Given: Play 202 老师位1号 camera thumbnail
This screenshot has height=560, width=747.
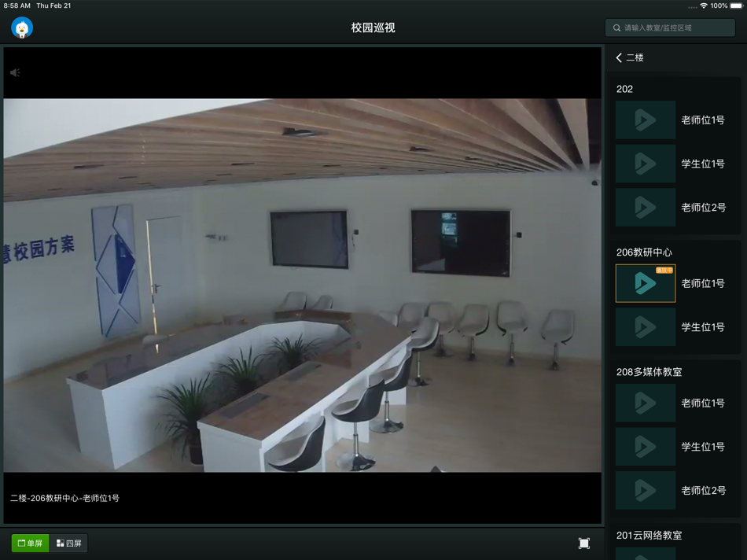Looking at the screenshot, I should [646, 120].
